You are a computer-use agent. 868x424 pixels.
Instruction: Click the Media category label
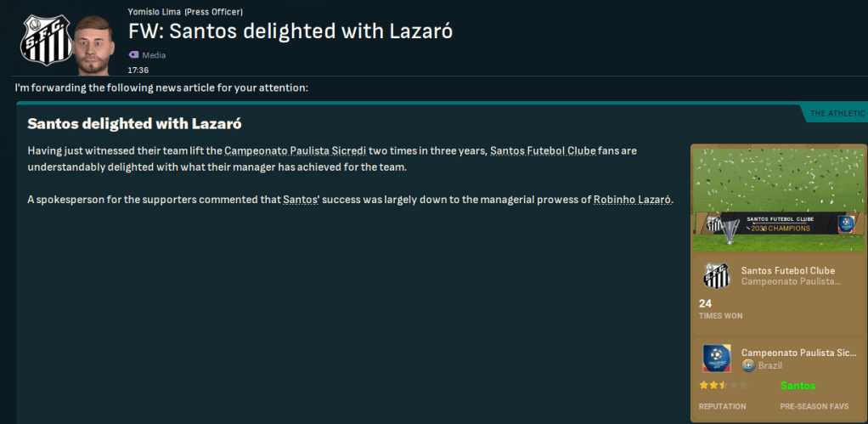tap(154, 55)
